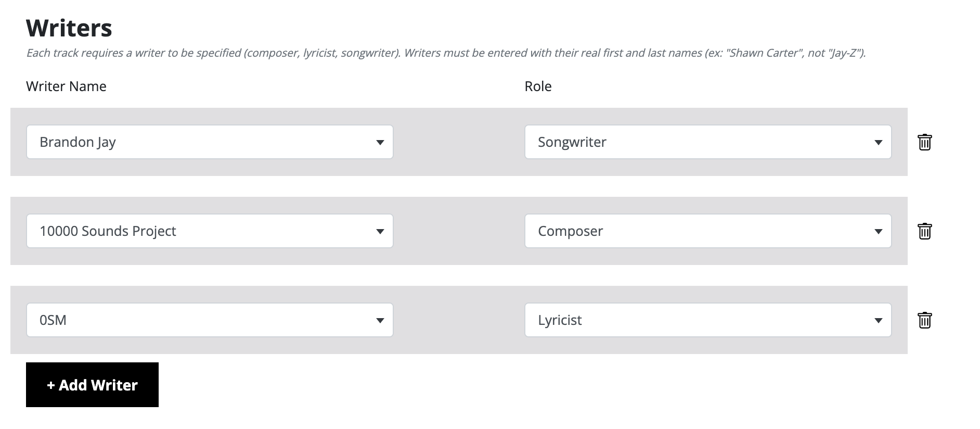Viewport: 980px width, 429px height.
Task: Open the Brandon Jay writer name dropdown
Action: [x=210, y=142]
